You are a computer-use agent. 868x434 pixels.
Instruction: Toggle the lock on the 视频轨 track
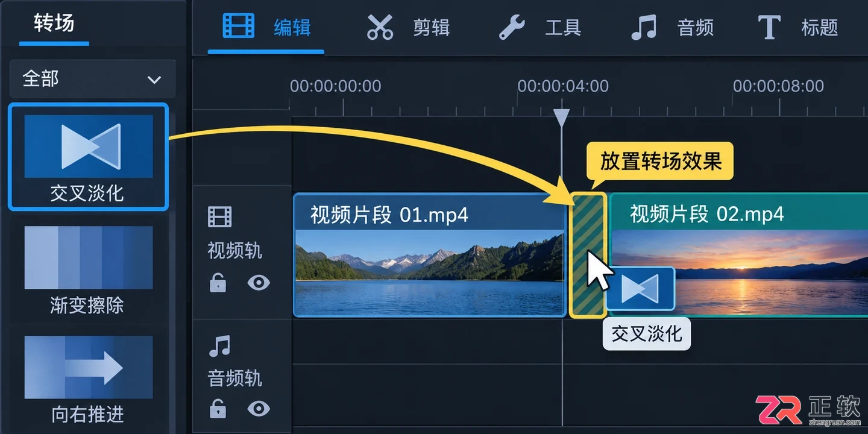[218, 282]
